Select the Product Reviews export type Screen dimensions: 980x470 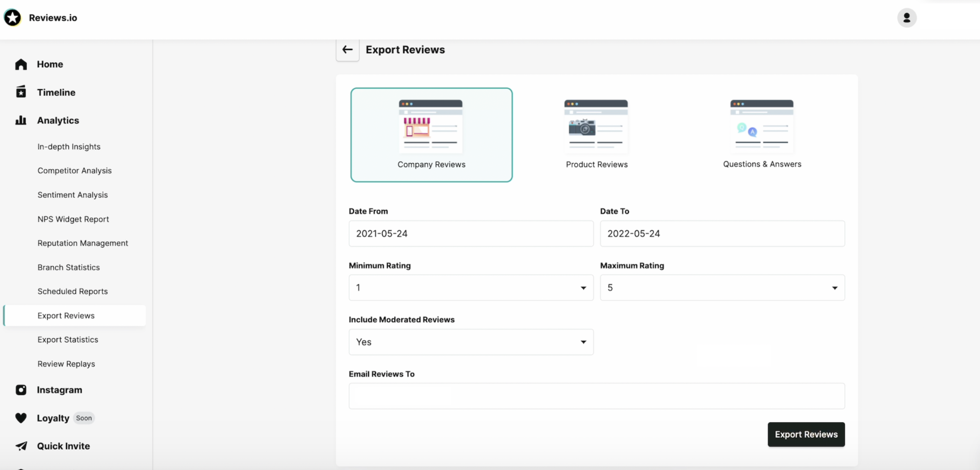596,135
